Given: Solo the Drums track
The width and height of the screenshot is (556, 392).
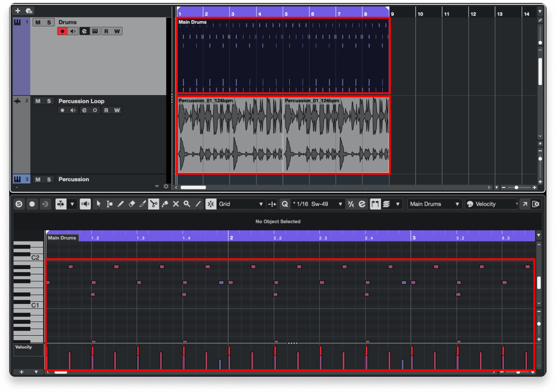Looking at the screenshot, I should [49, 22].
